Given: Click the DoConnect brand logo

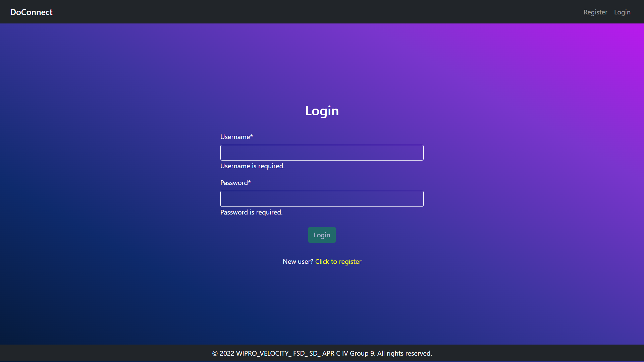Looking at the screenshot, I should pos(31,12).
